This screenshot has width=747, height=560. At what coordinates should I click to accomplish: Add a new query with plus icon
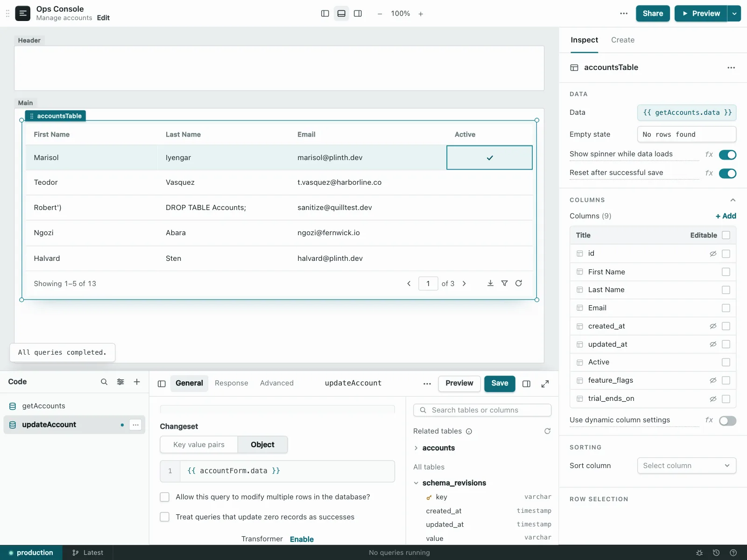137,382
